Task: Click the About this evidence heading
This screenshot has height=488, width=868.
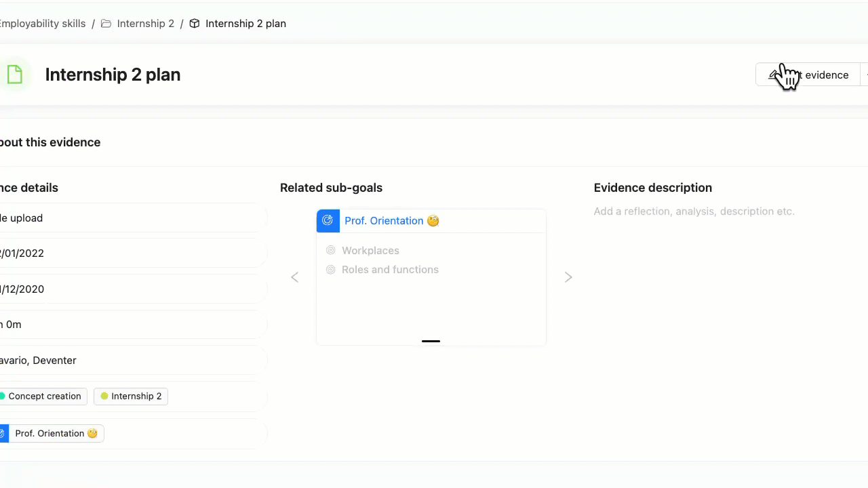Action: pyautogui.click(x=50, y=142)
